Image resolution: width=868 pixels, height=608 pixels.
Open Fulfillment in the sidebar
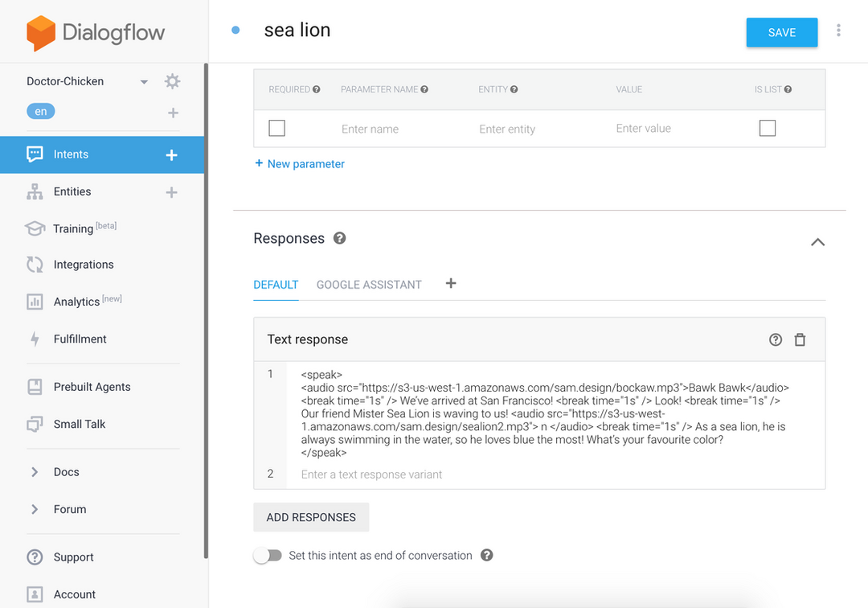[x=80, y=339]
